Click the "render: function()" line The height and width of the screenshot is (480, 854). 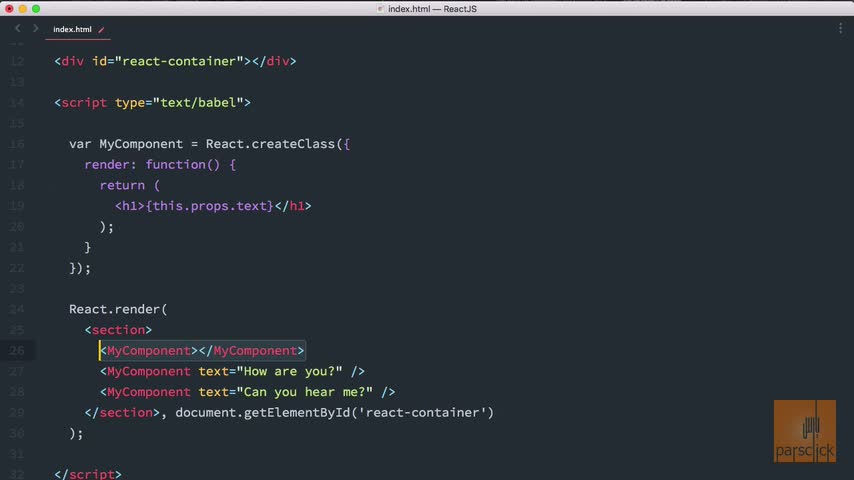(160, 165)
